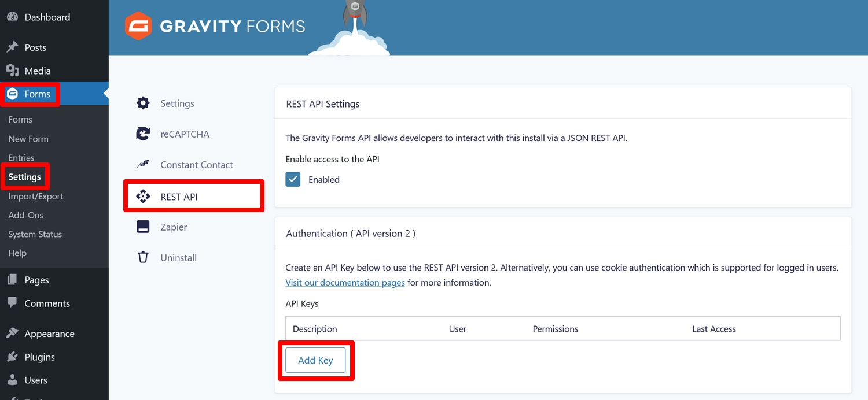868x400 pixels.
Task: Click the Media library icon
Action: pyautogui.click(x=12, y=71)
